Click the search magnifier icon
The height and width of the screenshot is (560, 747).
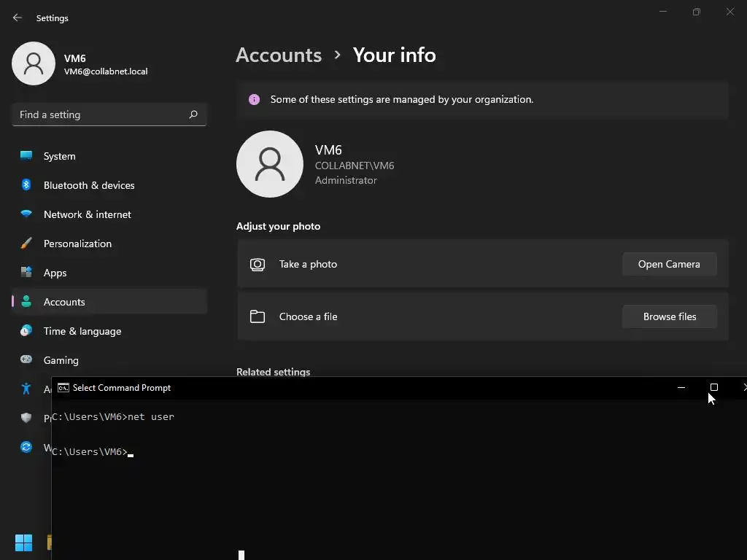coord(193,114)
